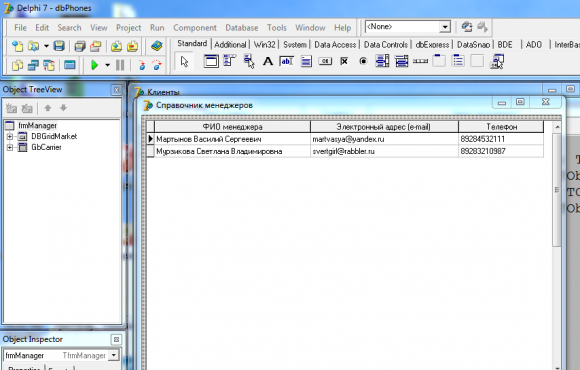Click the green Run button
The image size is (580, 370).
95,65
